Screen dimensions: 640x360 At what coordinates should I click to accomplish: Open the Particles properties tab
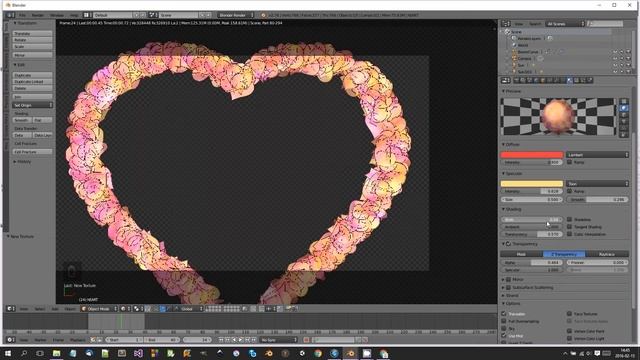(582, 80)
